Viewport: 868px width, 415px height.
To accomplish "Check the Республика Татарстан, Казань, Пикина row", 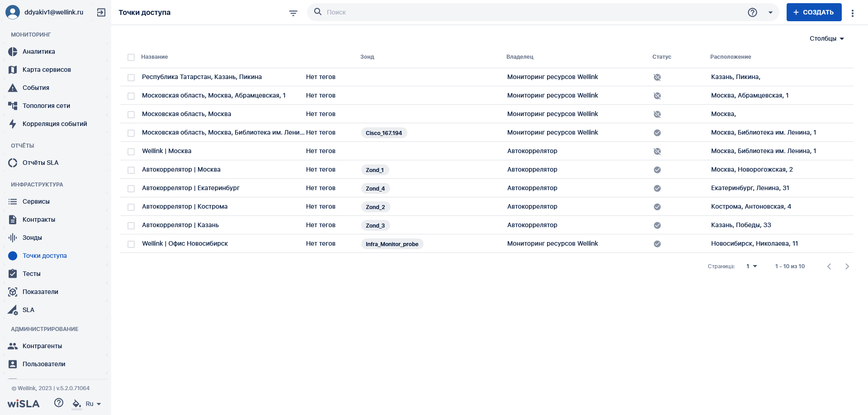I will [x=131, y=78].
